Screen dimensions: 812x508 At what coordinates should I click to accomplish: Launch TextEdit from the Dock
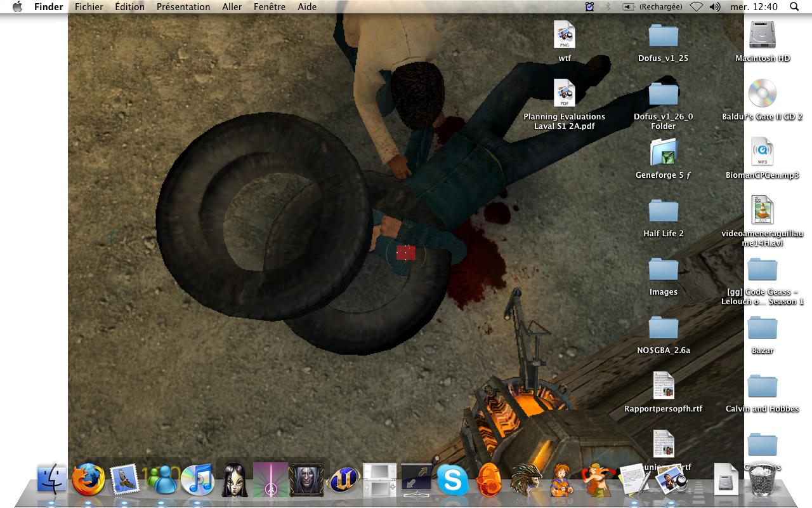634,479
